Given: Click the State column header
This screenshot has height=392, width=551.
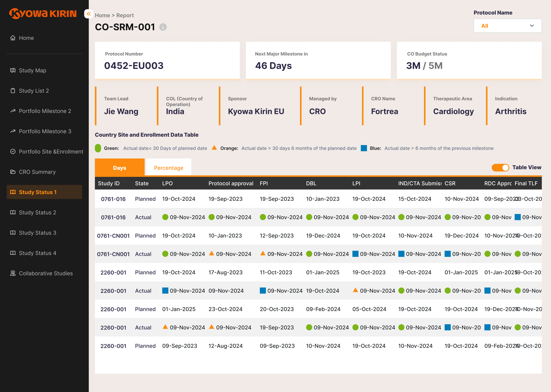Looking at the screenshot, I should [142, 183].
